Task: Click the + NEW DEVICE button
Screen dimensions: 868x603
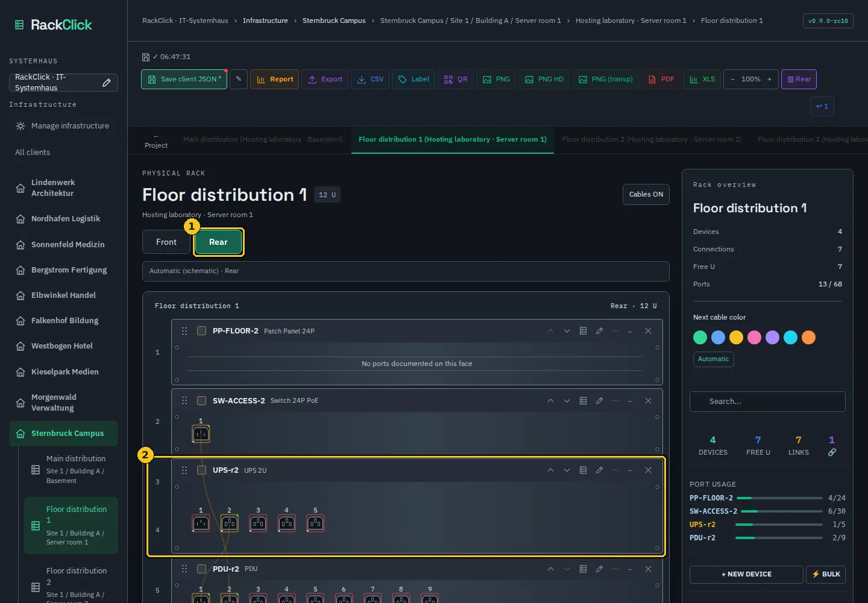Action: coord(746,574)
